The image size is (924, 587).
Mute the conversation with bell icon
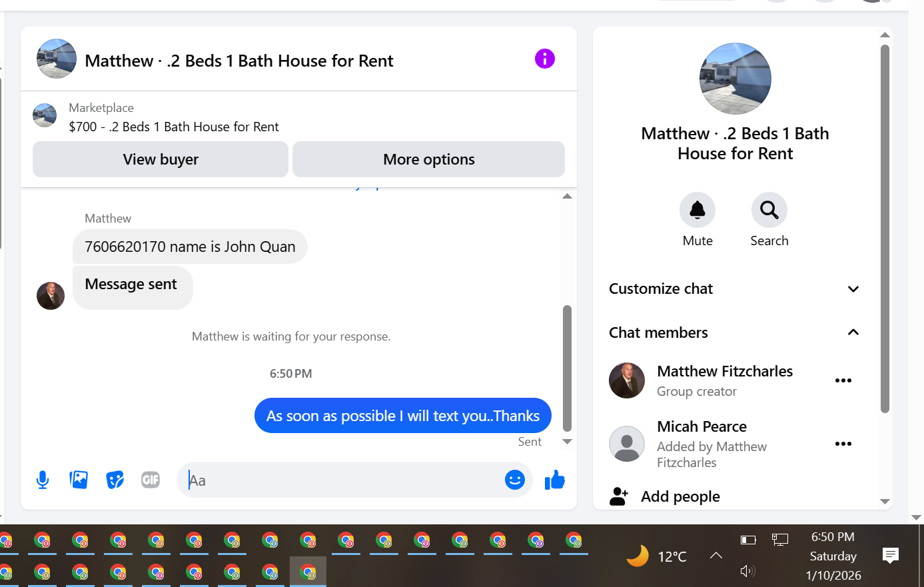697,211
